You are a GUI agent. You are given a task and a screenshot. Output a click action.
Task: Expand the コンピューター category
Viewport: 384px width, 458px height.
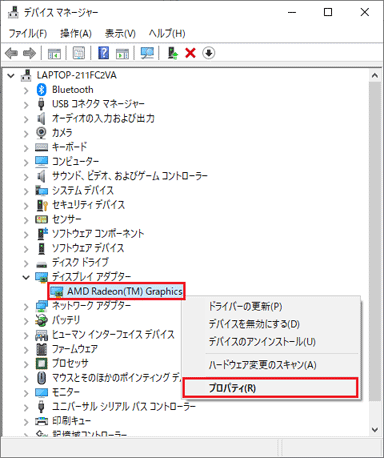[26, 162]
